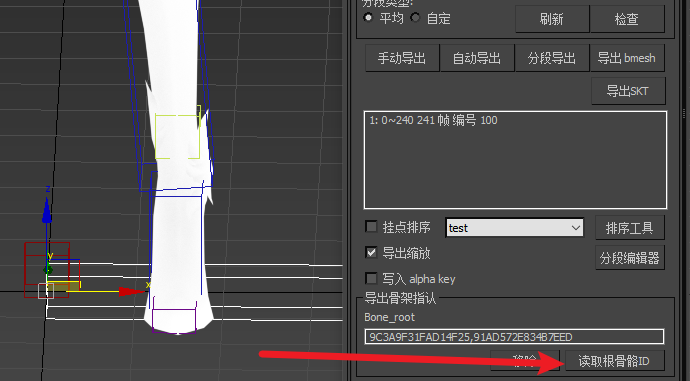Screen dimensions: 690x381
Task: Click the bone ID text field
Action: point(514,337)
